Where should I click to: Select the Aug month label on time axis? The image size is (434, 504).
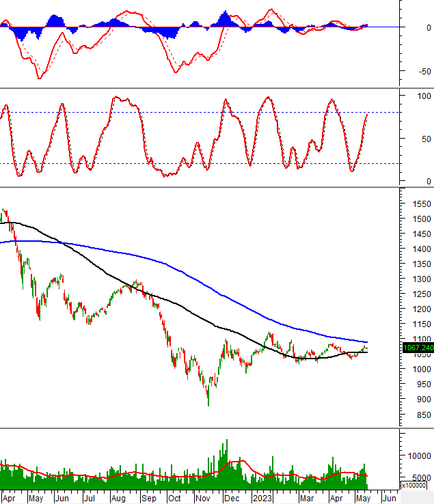coord(118,499)
